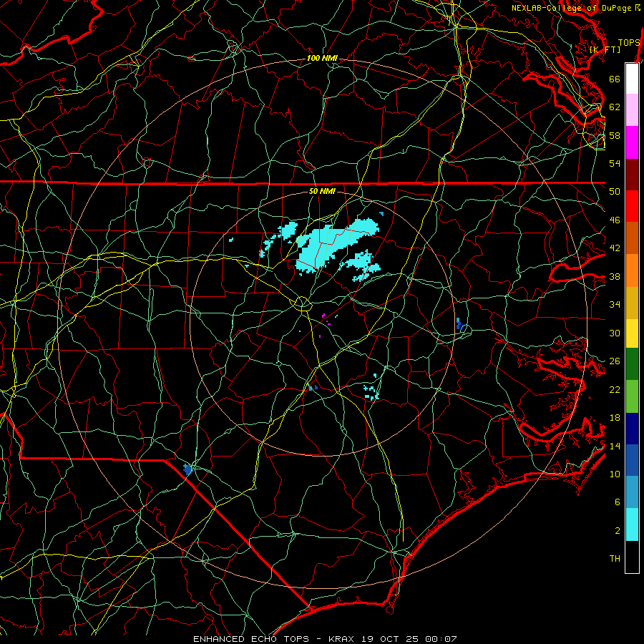Select the navy blue legend swatch
This screenshot has width=644, height=644.
(632, 429)
